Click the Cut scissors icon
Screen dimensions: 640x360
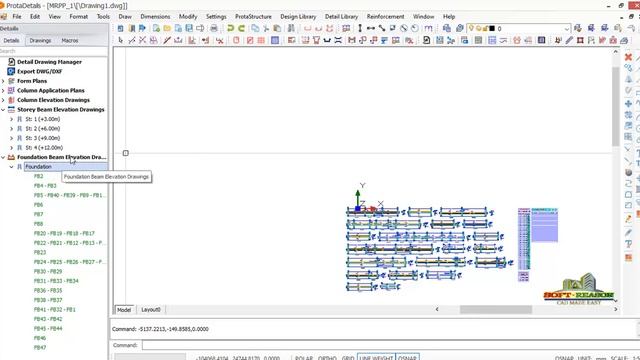pyautogui.click(x=266, y=28)
